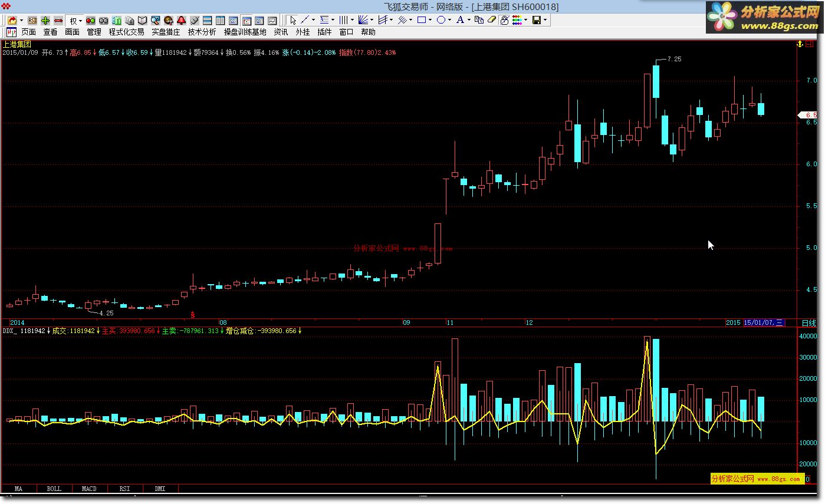Click the gray plug connection icon

(x=193, y=20)
